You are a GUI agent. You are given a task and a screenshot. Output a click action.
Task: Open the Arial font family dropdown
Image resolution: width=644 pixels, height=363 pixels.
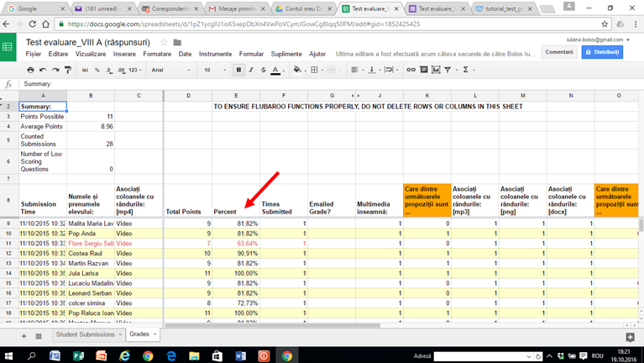pos(170,70)
